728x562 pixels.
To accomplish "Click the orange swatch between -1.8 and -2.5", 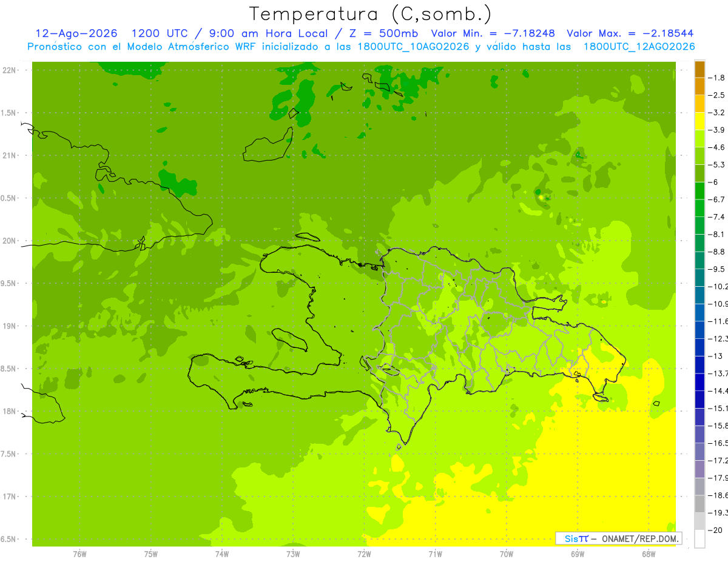I will (699, 87).
